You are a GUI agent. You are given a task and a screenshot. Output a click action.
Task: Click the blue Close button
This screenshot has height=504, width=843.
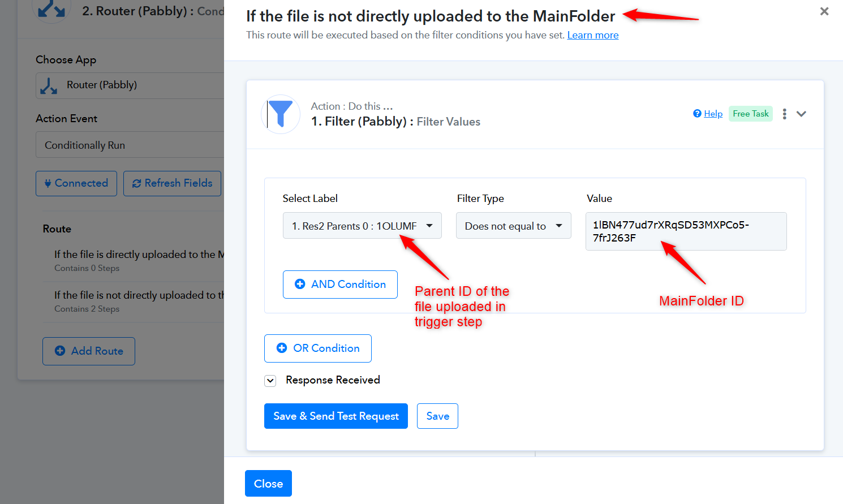point(268,483)
